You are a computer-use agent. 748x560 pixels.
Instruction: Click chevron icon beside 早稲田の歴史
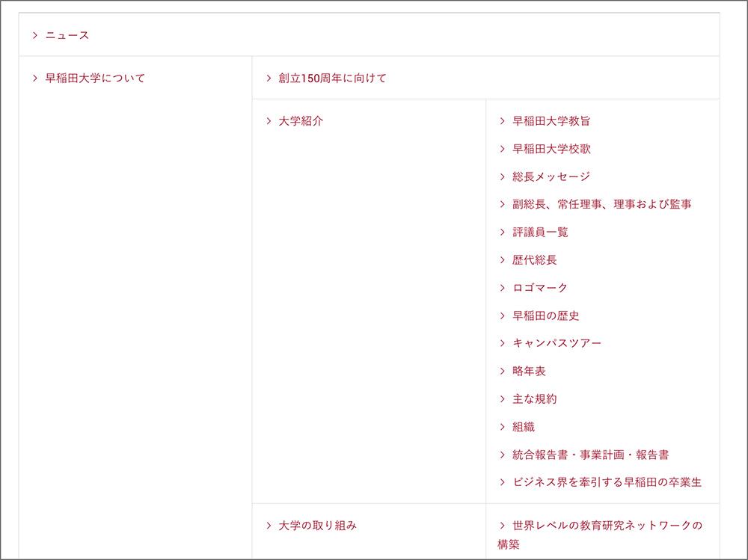(x=502, y=316)
